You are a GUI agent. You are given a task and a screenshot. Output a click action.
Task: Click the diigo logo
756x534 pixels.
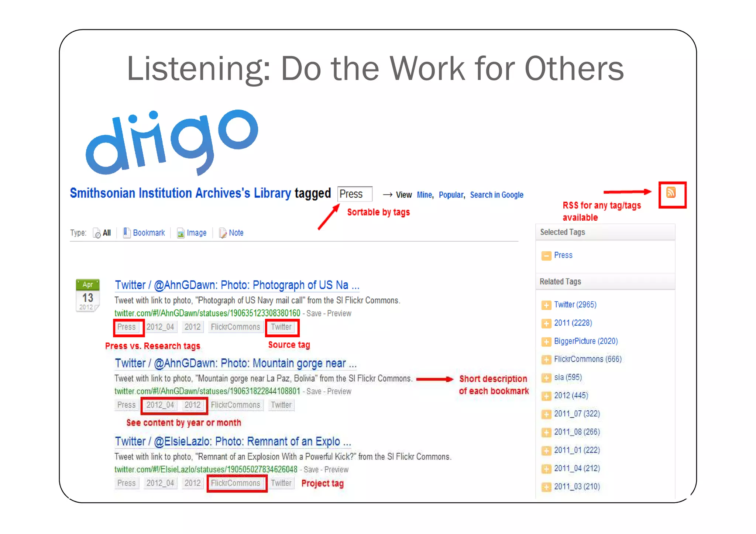tap(172, 142)
